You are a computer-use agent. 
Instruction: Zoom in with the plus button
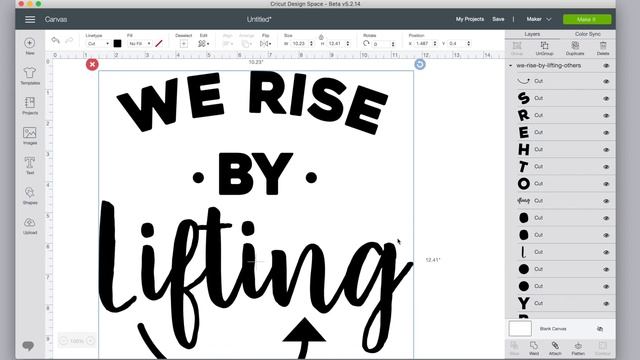pyautogui.click(x=90, y=341)
